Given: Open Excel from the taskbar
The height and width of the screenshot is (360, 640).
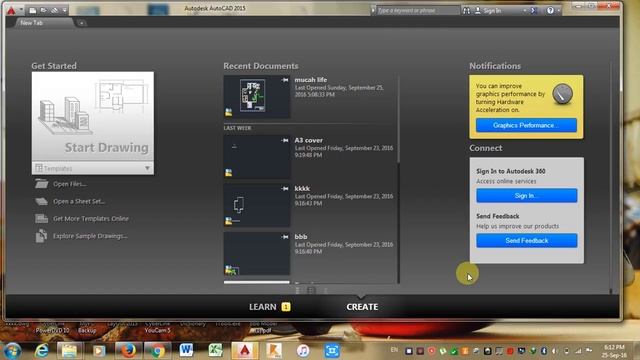Looking at the screenshot, I should pyautogui.click(x=215, y=351).
